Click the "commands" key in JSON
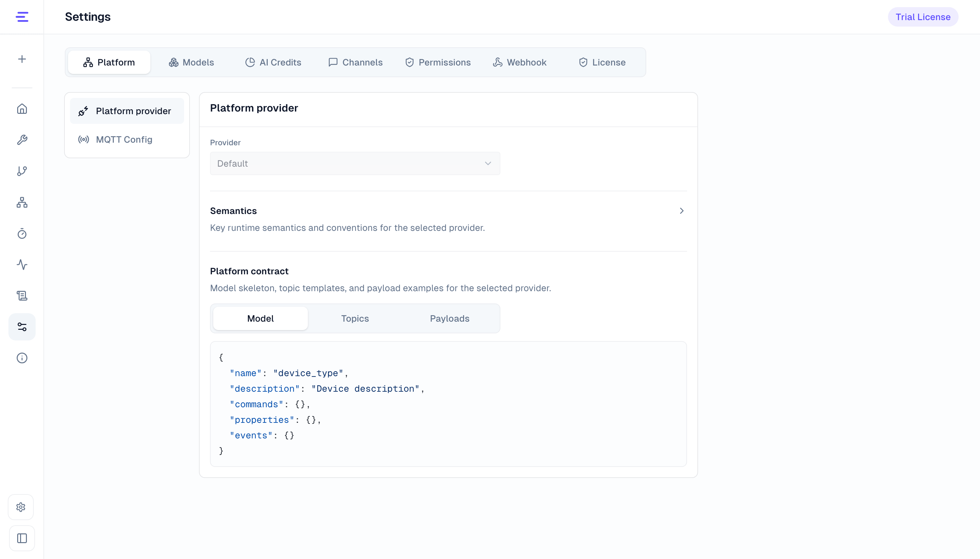 256,404
